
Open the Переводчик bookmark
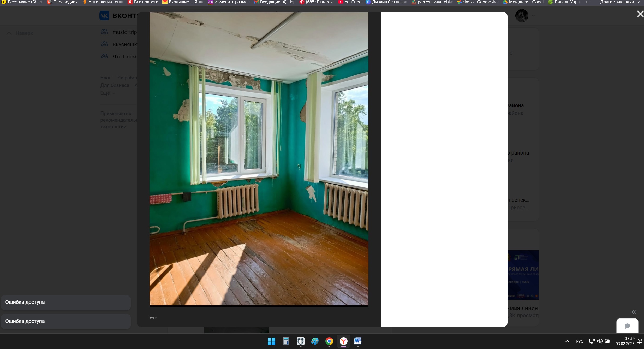62,2
